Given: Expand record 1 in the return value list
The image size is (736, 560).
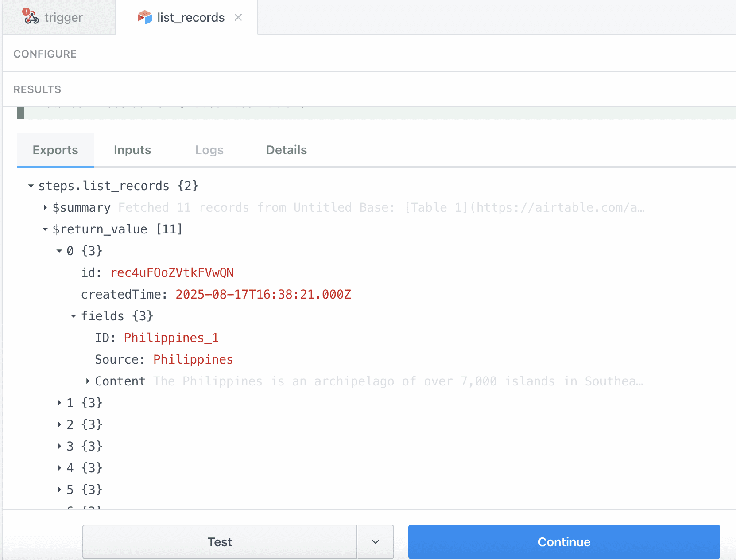Looking at the screenshot, I should point(60,403).
